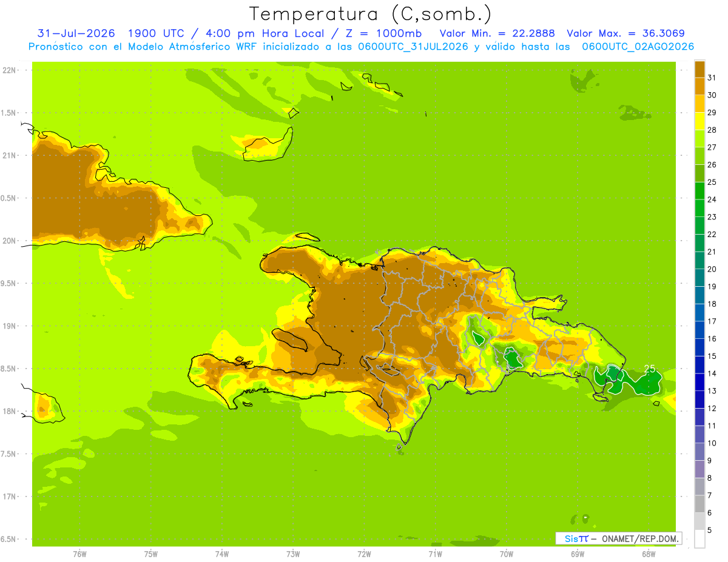Click the yellow legend swatch between 28 and 29
Image resolution: width=728 pixels, height=562 pixels.
pyautogui.click(x=699, y=121)
